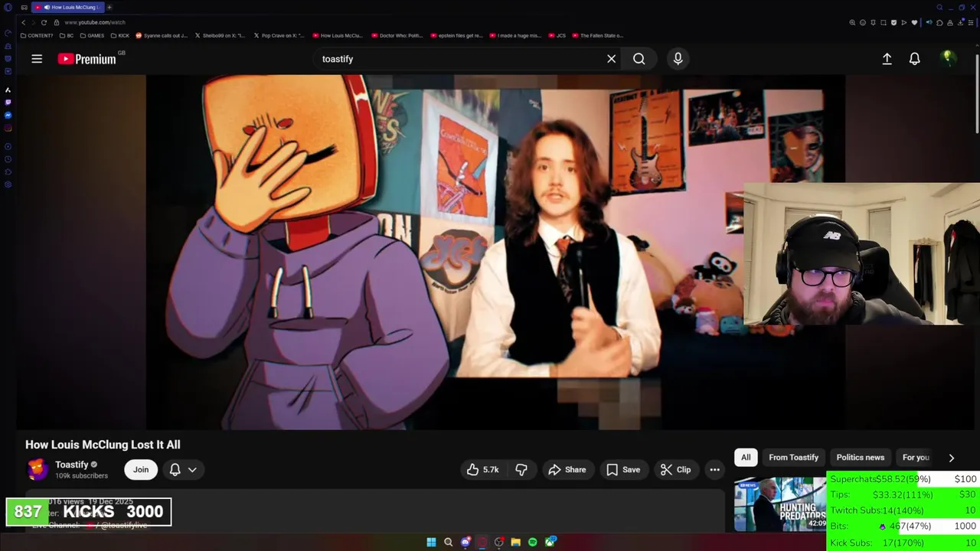This screenshot has height=551, width=980.
Task: Open the YouTube account avatar menu
Action: click(948, 58)
